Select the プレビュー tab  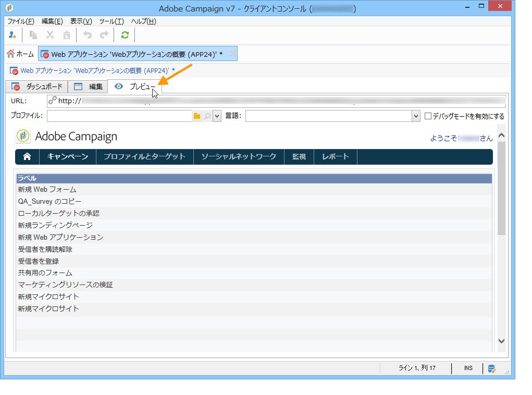[x=135, y=87]
